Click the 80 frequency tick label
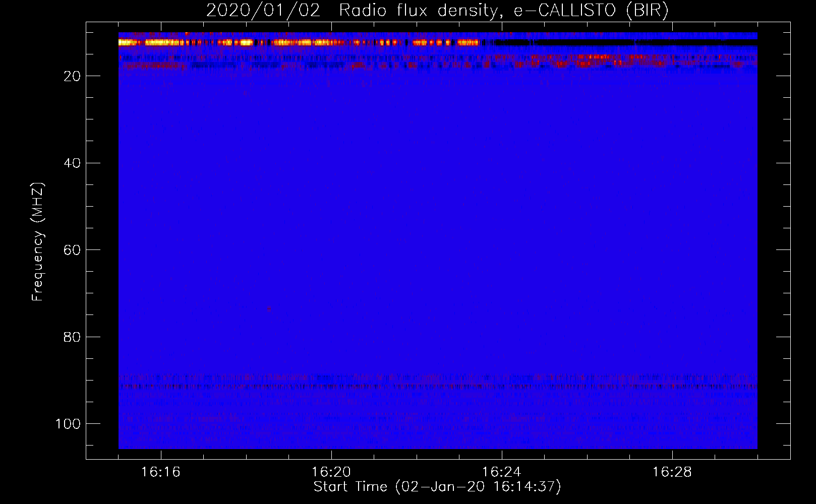The height and width of the screenshot is (504, 816). [x=72, y=337]
